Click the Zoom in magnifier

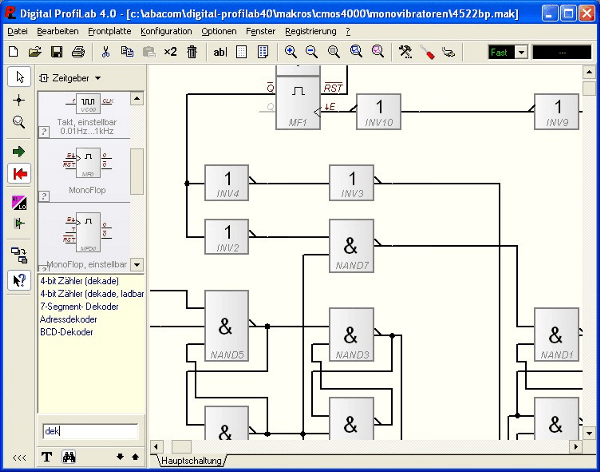tap(290, 52)
